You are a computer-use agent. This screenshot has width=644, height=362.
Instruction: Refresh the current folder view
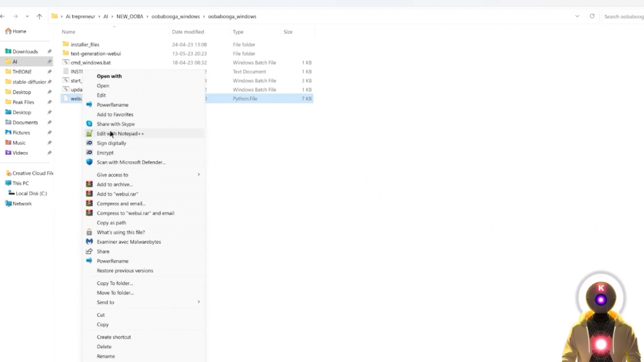[592, 16]
